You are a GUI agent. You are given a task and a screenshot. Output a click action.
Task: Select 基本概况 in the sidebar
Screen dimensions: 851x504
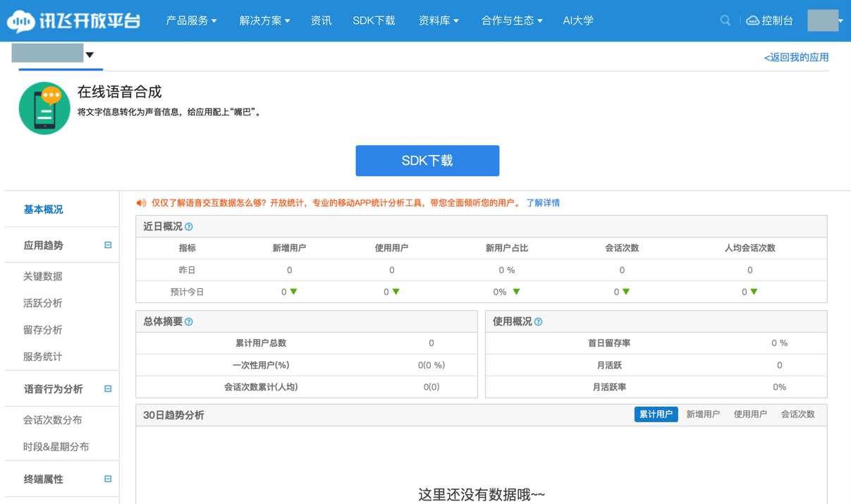pyautogui.click(x=43, y=209)
